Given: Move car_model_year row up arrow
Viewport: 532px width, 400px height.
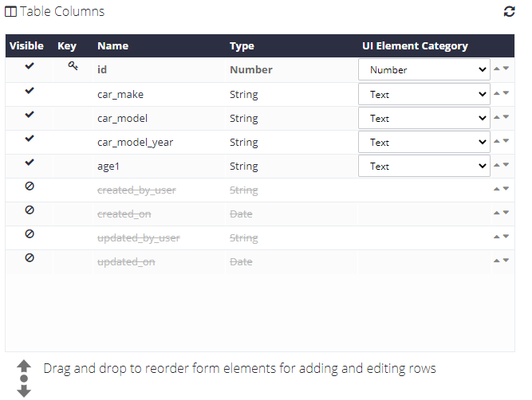Looking at the screenshot, I should tap(496, 141).
